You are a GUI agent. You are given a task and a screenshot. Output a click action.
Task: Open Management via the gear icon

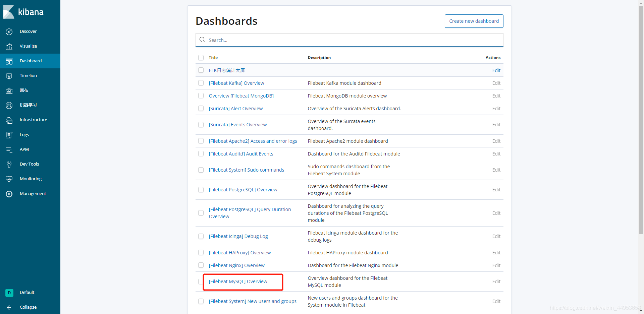click(9, 194)
